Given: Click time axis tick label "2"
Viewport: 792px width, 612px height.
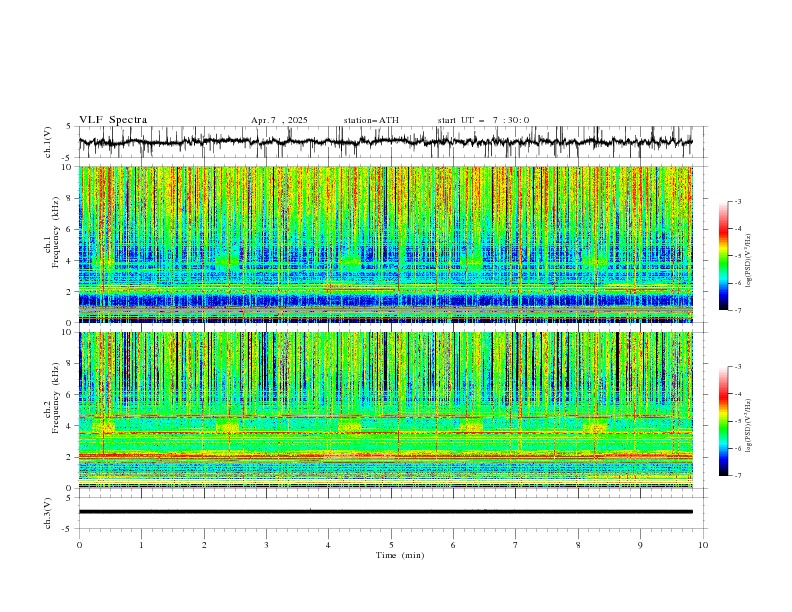Looking at the screenshot, I should click(x=204, y=545).
